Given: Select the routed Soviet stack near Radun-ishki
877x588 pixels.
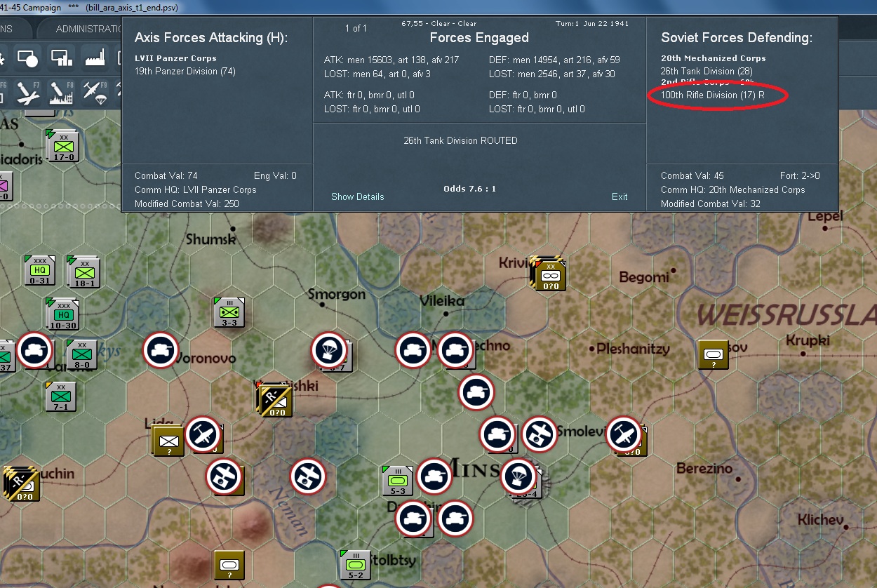Looking at the screenshot, I should click(274, 401).
